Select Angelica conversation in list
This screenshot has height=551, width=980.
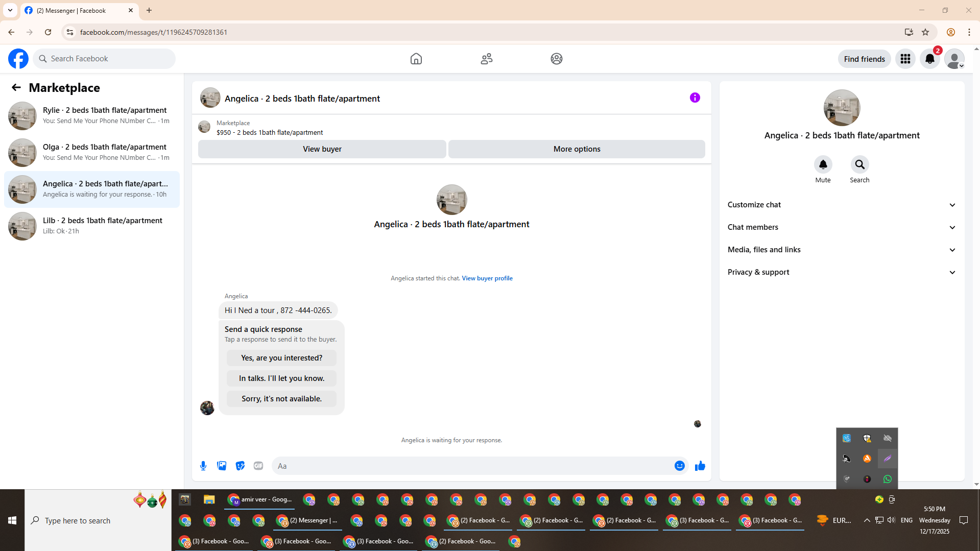92,189
